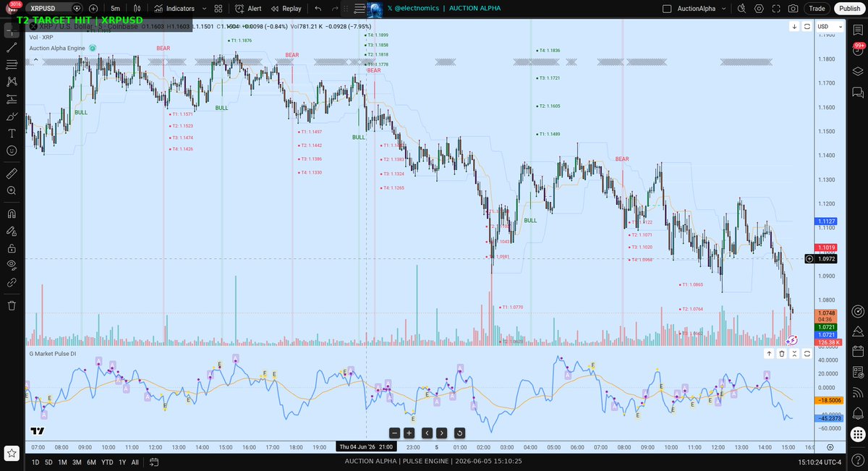Select the 1M date range

point(62,462)
